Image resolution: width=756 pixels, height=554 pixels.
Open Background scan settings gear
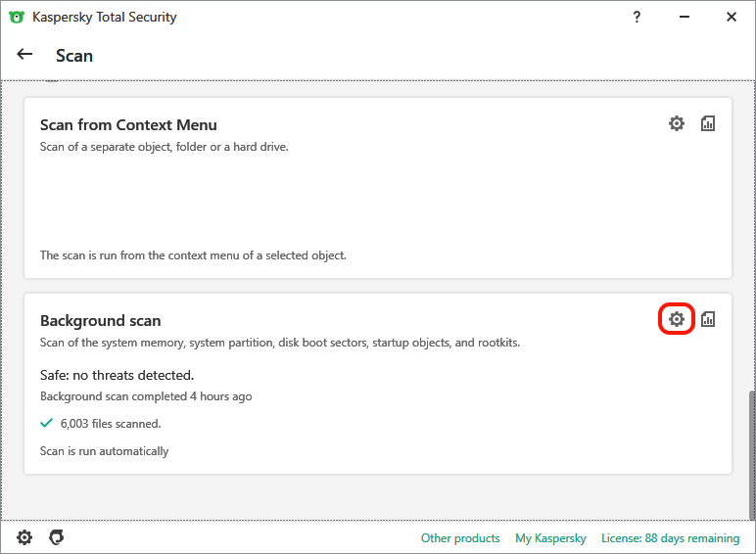(677, 319)
